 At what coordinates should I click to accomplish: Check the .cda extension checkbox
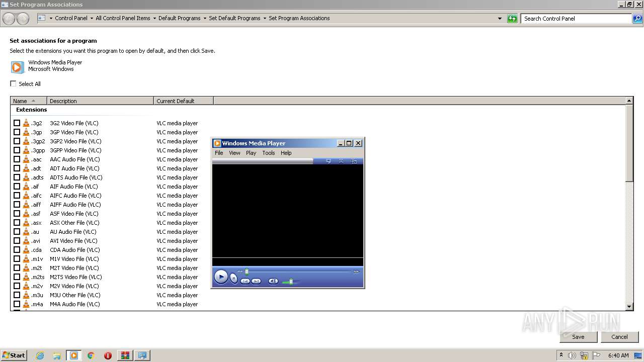[x=17, y=249]
